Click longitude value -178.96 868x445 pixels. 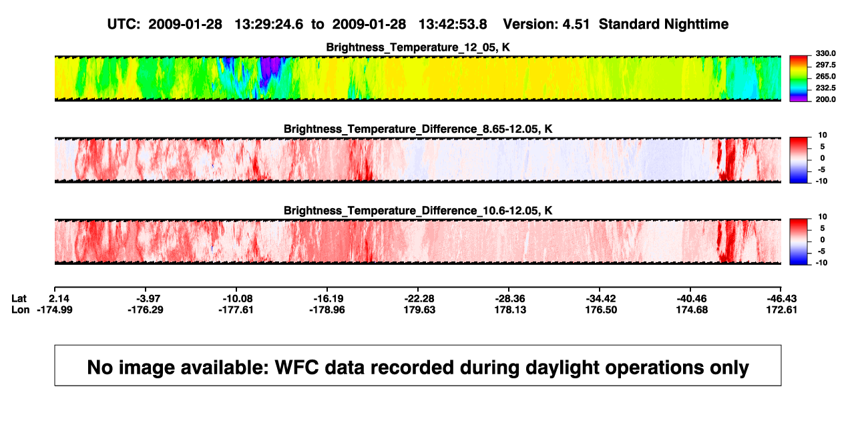coord(327,310)
